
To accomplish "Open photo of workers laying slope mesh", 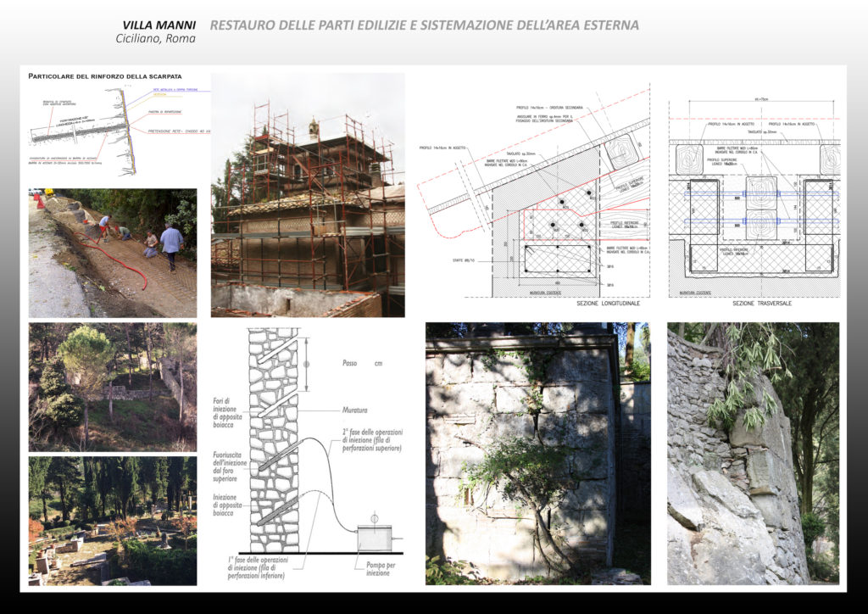I will (x=113, y=253).
